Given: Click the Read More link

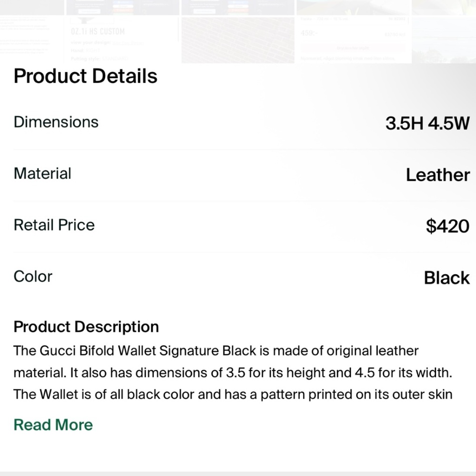Looking at the screenshot, I should [x=53, y=425].
